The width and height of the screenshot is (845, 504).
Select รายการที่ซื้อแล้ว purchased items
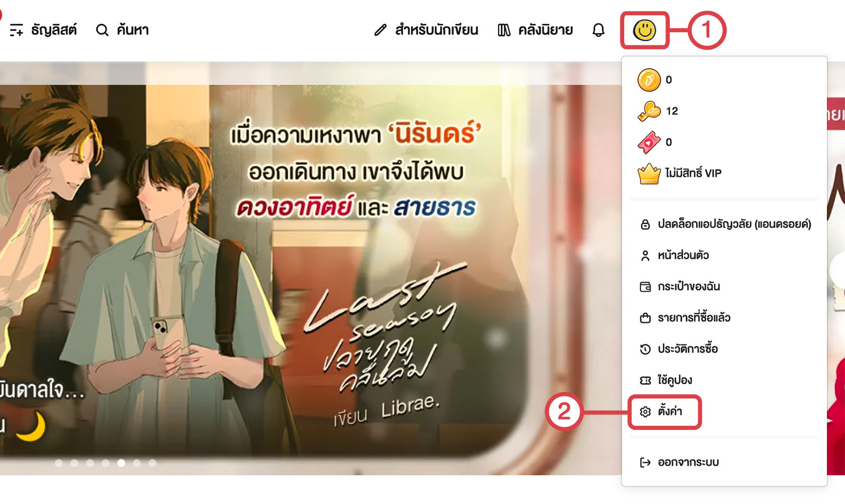[685, 318]
